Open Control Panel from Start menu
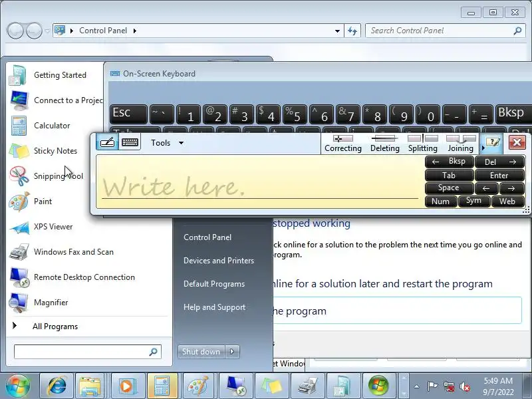This screenshot has height=399, width=532. (207, 237)
